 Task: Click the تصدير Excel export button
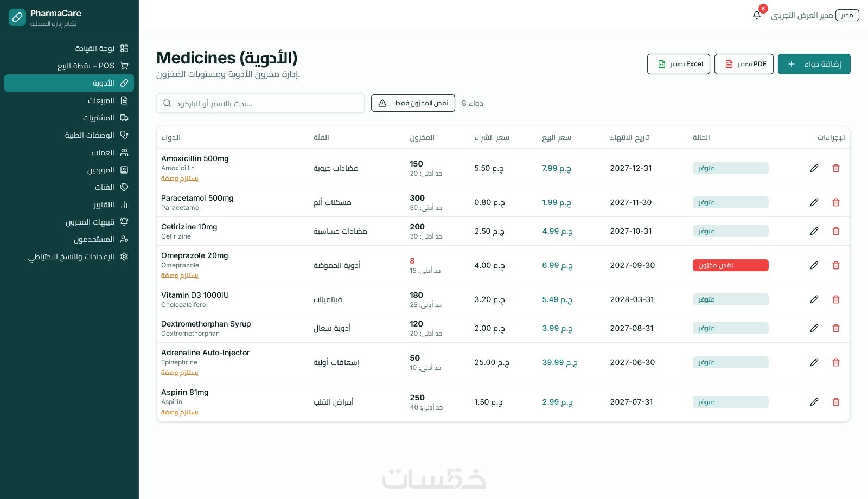(x=678, y=64)
